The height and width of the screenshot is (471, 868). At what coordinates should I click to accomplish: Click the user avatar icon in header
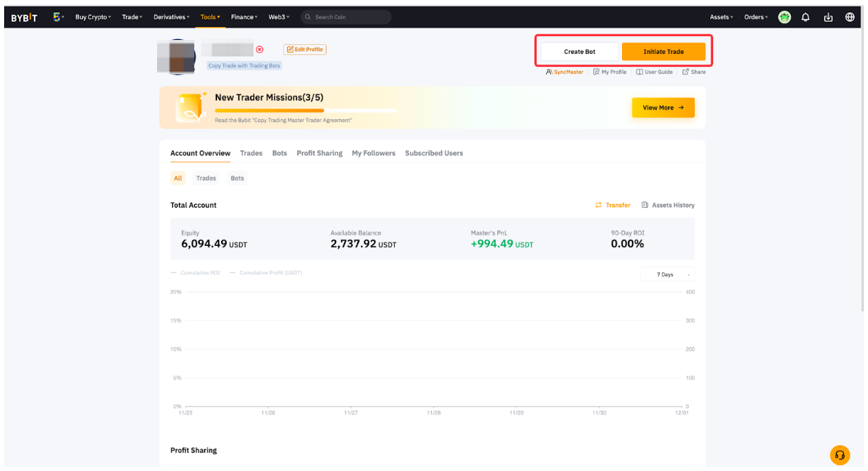[x=784, y=17]
